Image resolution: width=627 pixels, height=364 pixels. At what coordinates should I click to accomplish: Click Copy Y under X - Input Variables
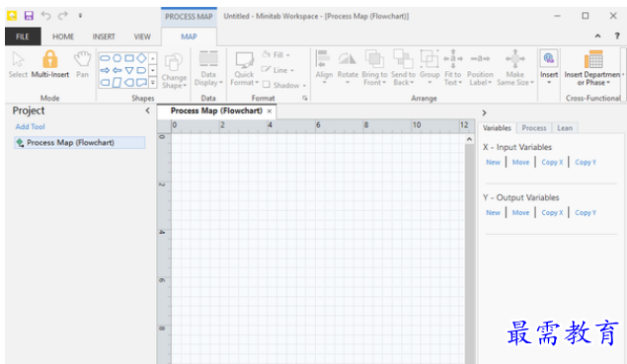[x=586, y=162]
